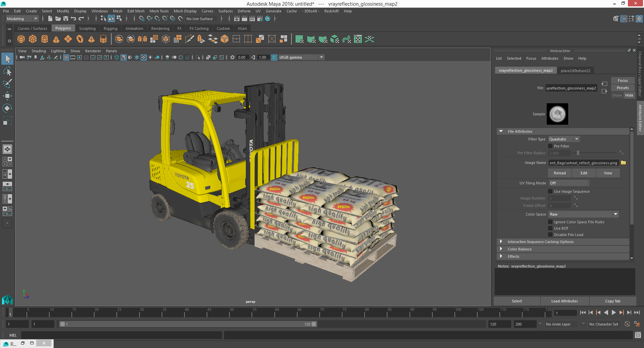Enable Use Image Sequence checkbox

[550, 191]
